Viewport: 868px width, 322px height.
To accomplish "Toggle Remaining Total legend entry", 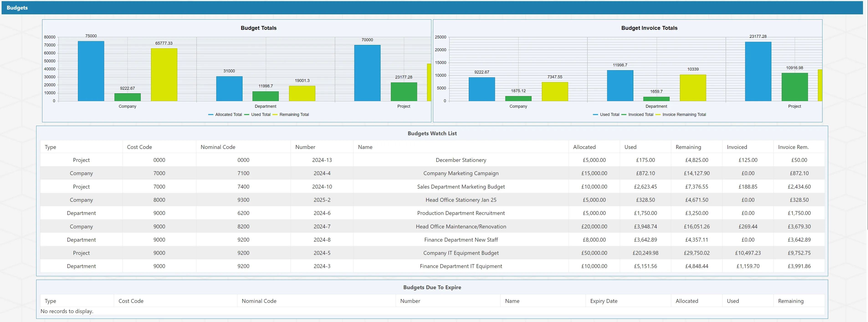I will pos(290,115).
